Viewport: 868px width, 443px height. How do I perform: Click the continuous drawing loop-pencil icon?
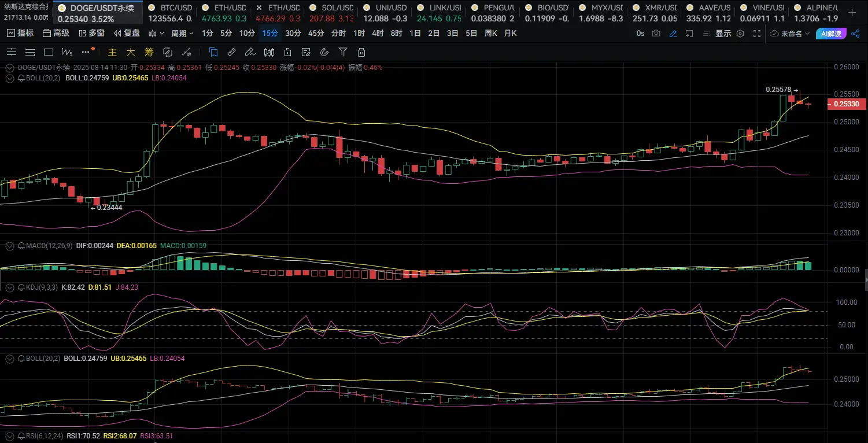(x=168, y=52)
